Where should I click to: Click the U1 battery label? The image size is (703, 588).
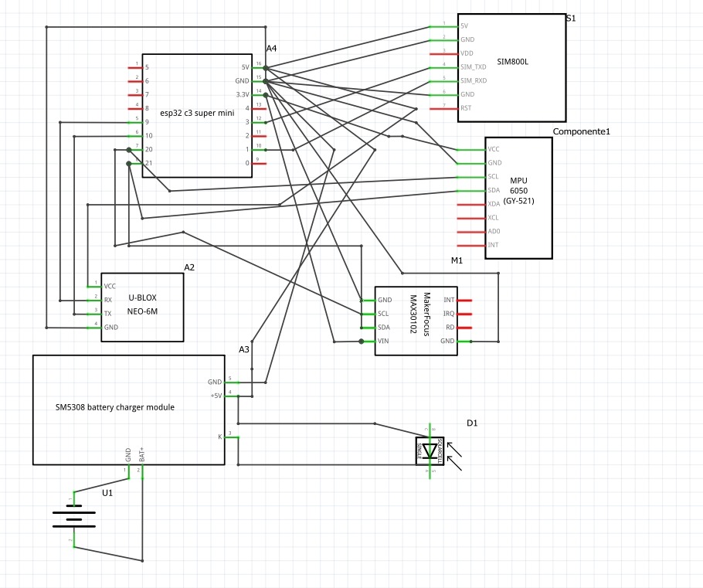tap(107, 493)
